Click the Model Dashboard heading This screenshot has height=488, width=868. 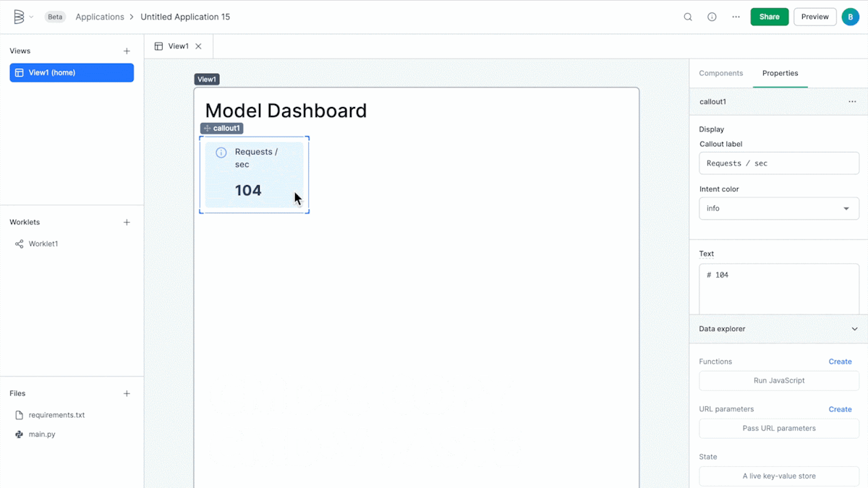click(286, 111)
